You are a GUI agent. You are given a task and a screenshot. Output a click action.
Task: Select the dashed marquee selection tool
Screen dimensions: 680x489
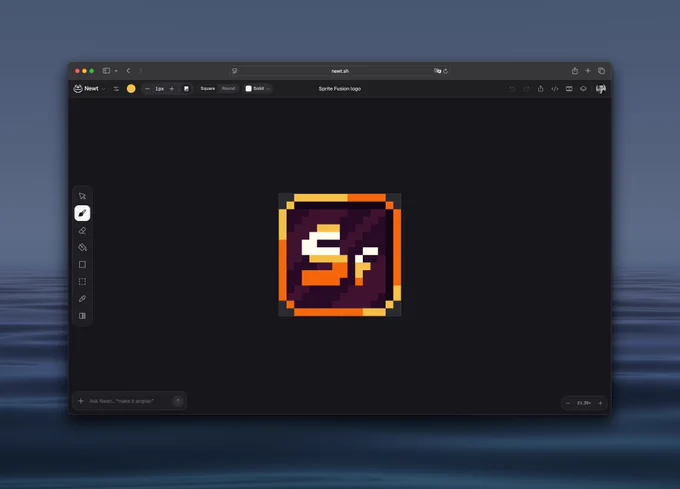click(82, 282)
